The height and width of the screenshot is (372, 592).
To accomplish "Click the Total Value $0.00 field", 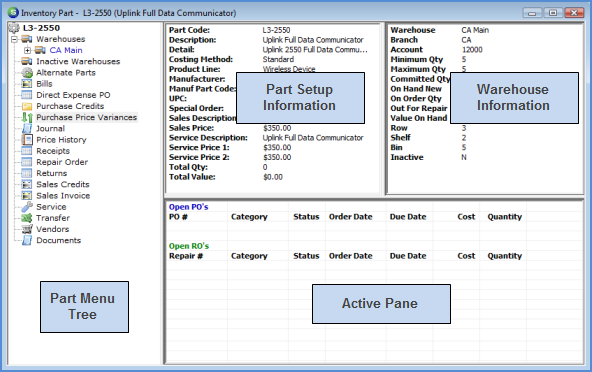I will coord(273,177).
